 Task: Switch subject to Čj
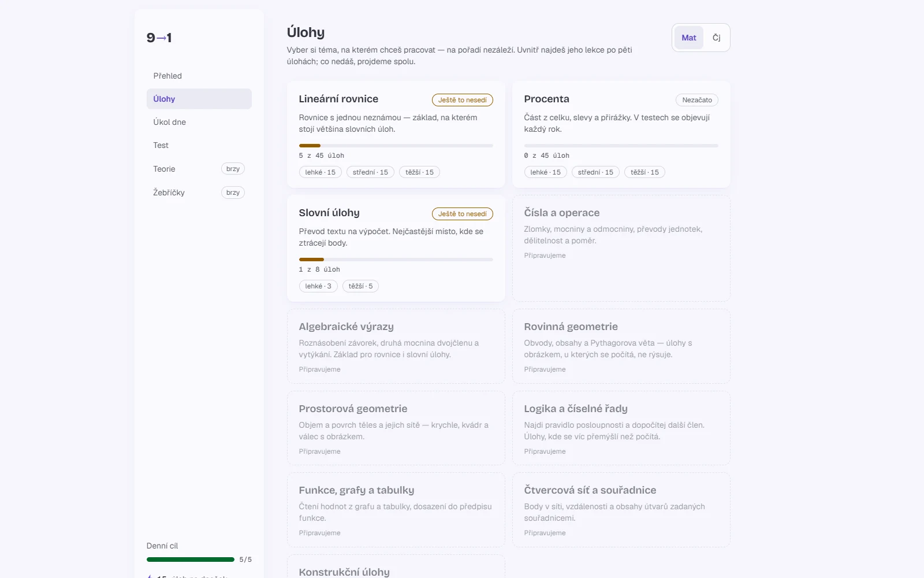tap(716, 38)
